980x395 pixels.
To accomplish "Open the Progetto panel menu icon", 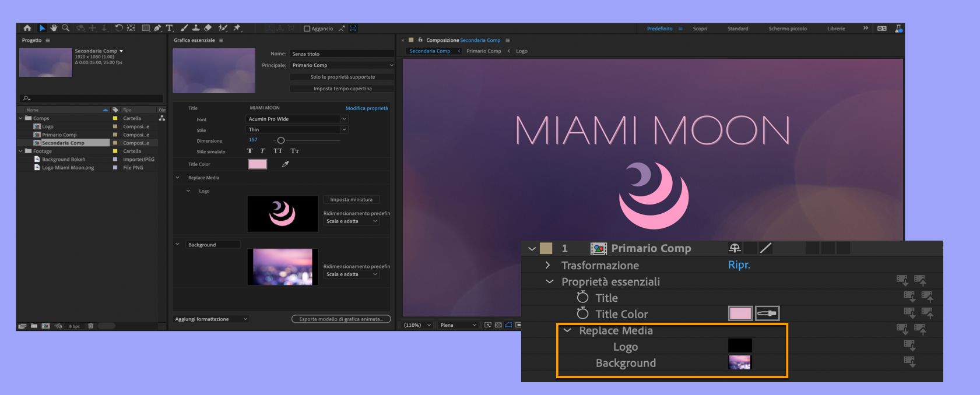I will point(48,40).
